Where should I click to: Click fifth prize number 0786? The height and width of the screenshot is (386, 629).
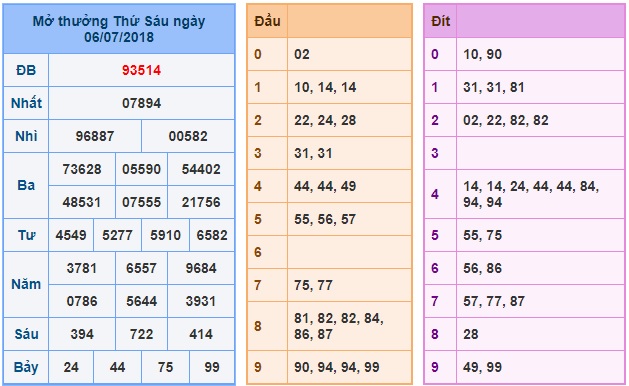[82, 301]
